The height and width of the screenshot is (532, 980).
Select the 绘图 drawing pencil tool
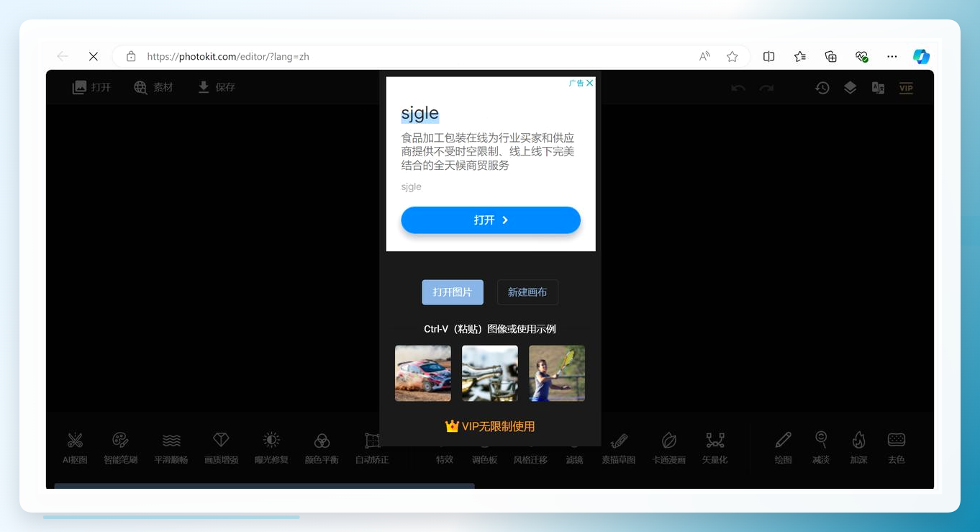pos(784,448)
